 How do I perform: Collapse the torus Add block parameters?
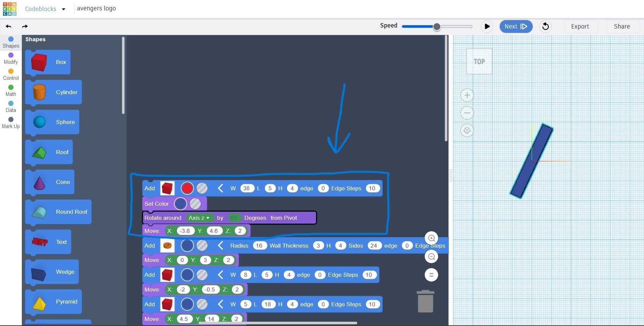(220, 245)
